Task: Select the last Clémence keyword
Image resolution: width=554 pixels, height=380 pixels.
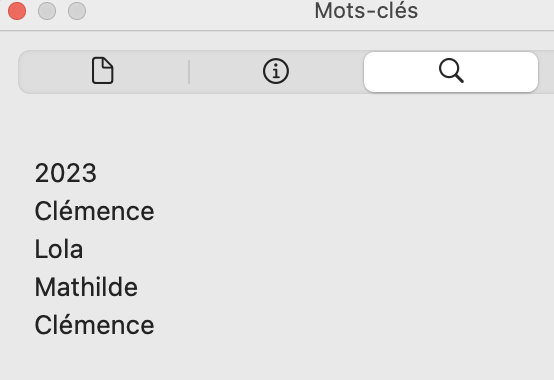Action: click(x=94, y=325)
